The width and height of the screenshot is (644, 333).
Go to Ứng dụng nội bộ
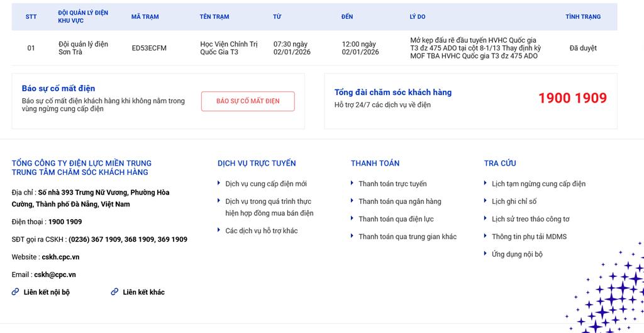(517, 254)
